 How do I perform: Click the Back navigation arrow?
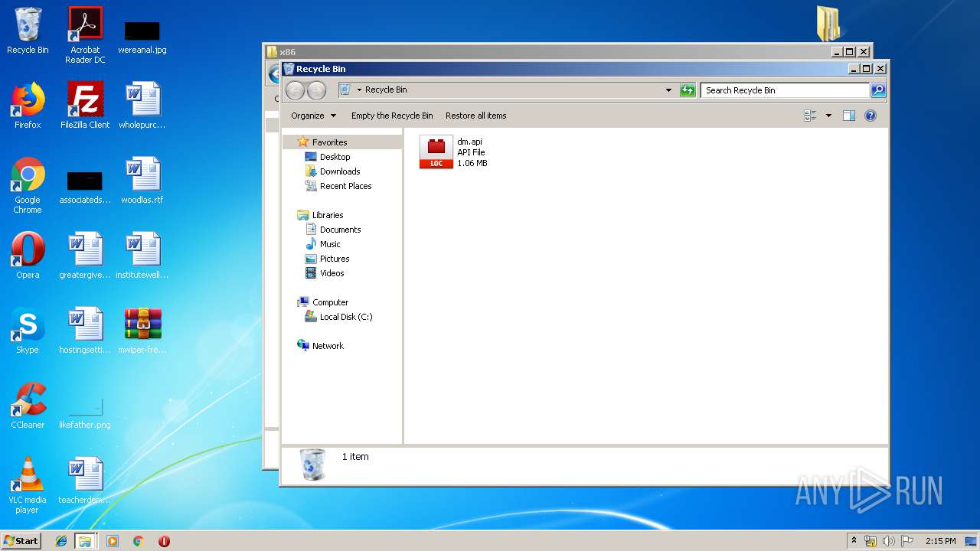tap(295, 90)
